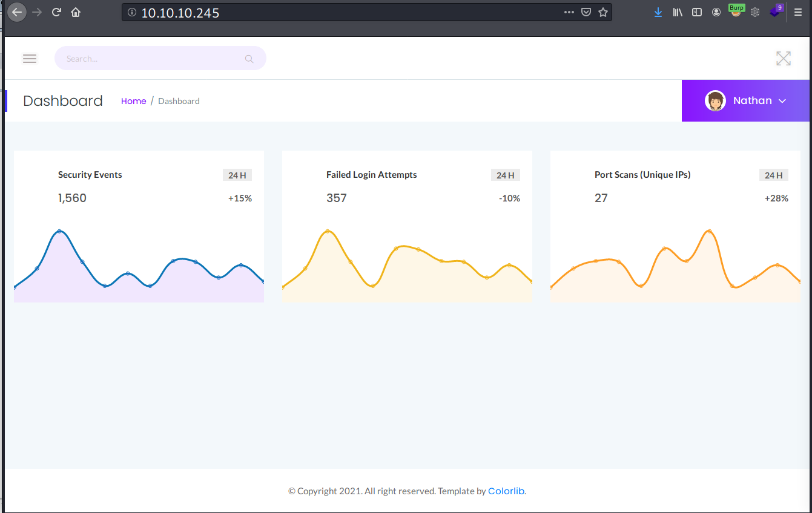Click the peak point of Port Scans chart
The height and width of the screenshot is (513, 812).
point(709,231)
